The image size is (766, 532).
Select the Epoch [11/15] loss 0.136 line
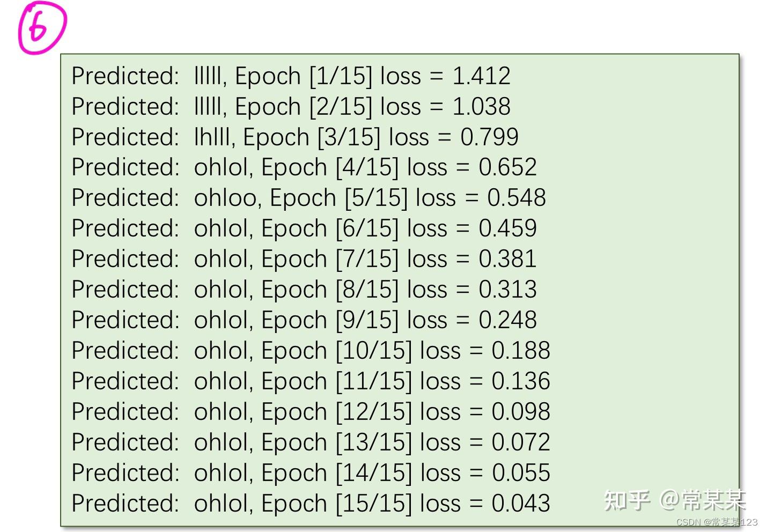click(x=311, y=381)
